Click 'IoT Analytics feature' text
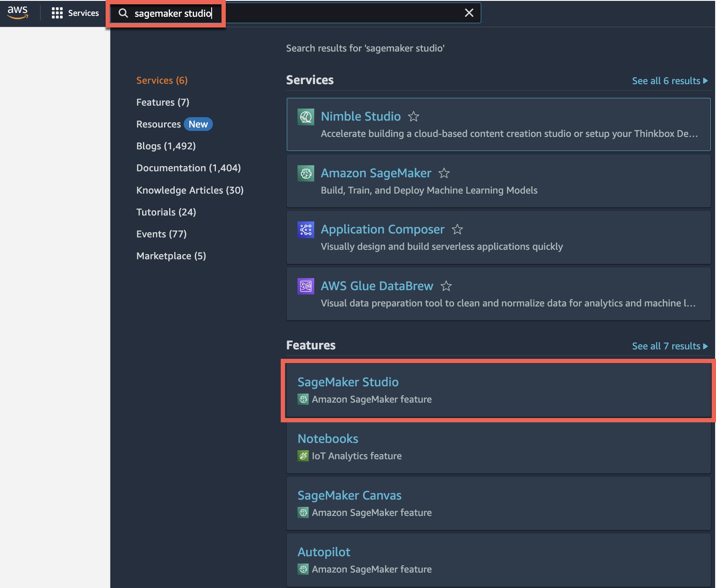 tap(357, 456)
